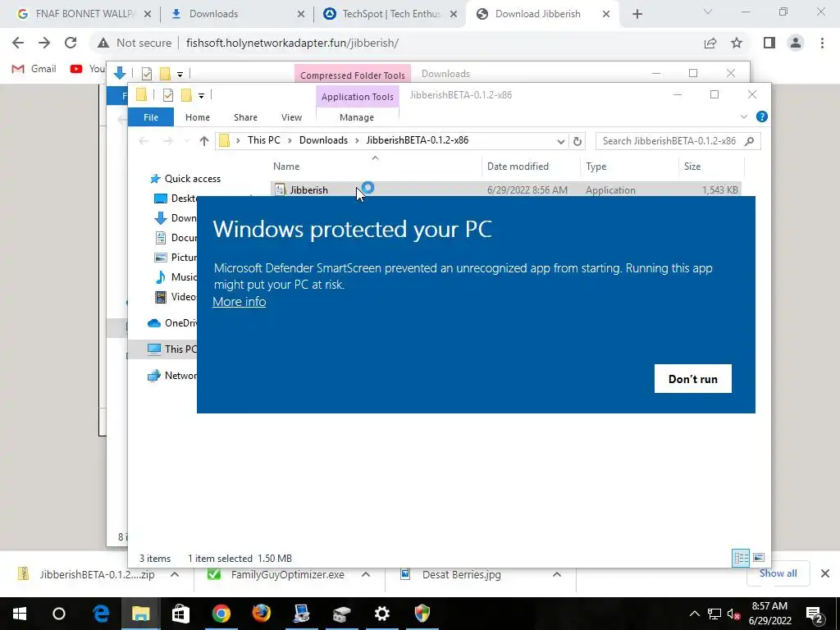Viewport: 840px width, 630px height.
Task: Switch to Large icons view layout
Action: click(759, 558)
